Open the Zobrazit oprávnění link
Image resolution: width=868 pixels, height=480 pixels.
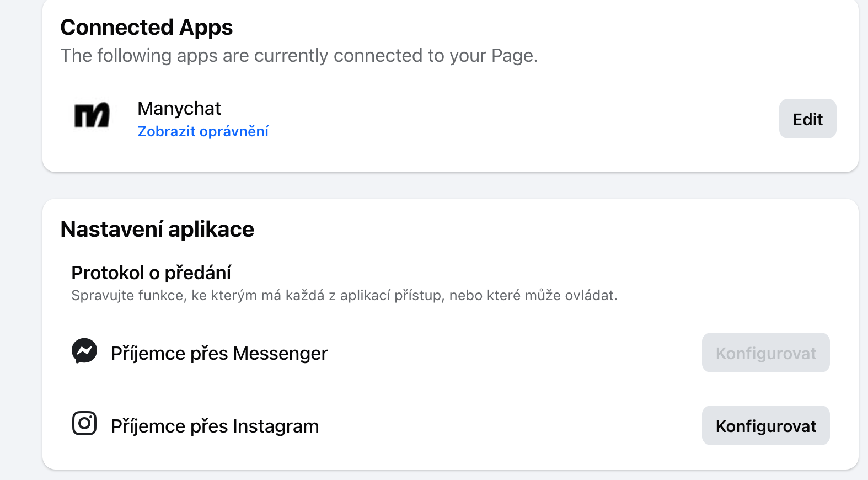[203, 131]
